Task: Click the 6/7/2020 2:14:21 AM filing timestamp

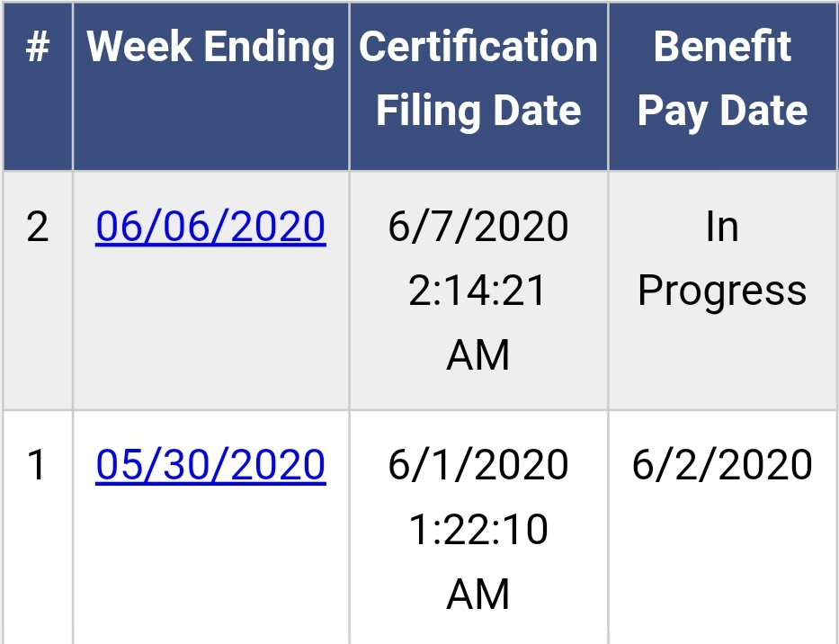Action: click(478, 290)
